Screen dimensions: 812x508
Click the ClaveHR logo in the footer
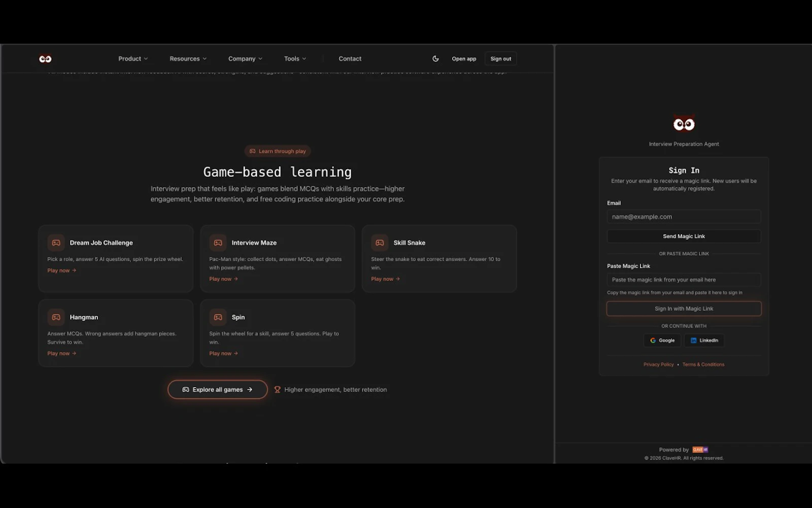pos(700,450)
